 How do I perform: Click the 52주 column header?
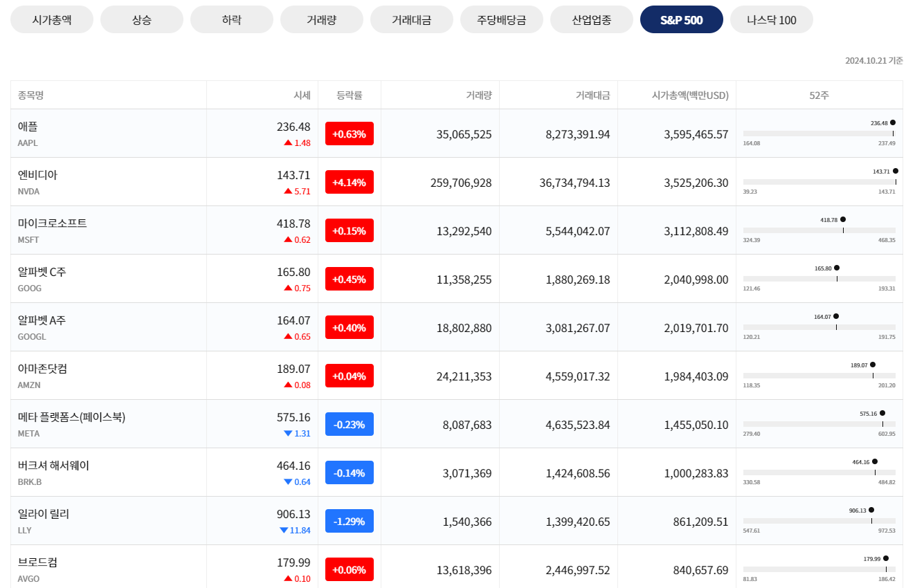click(x=819, y=95)
